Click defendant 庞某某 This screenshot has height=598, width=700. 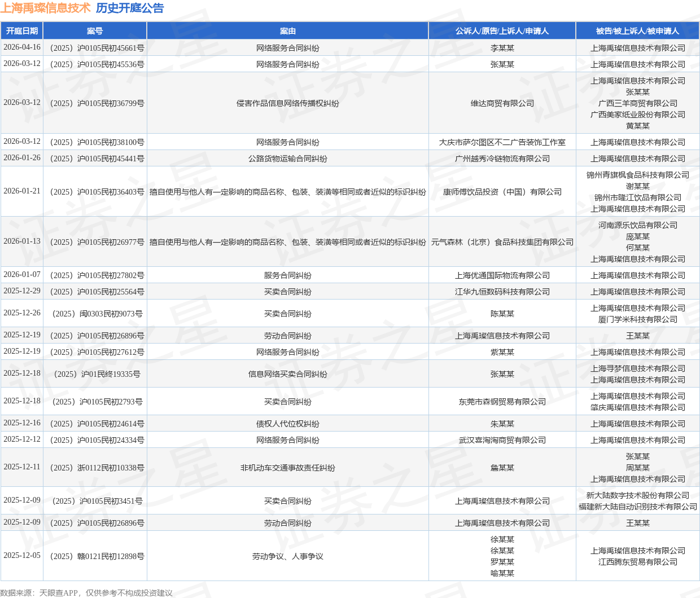pyautogui.click(x=638, y=237)
